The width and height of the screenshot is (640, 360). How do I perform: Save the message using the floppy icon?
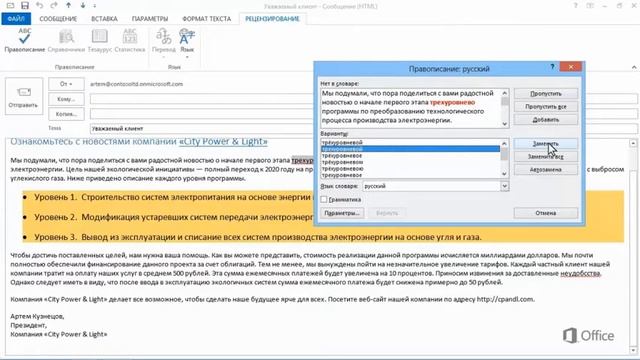25,6
